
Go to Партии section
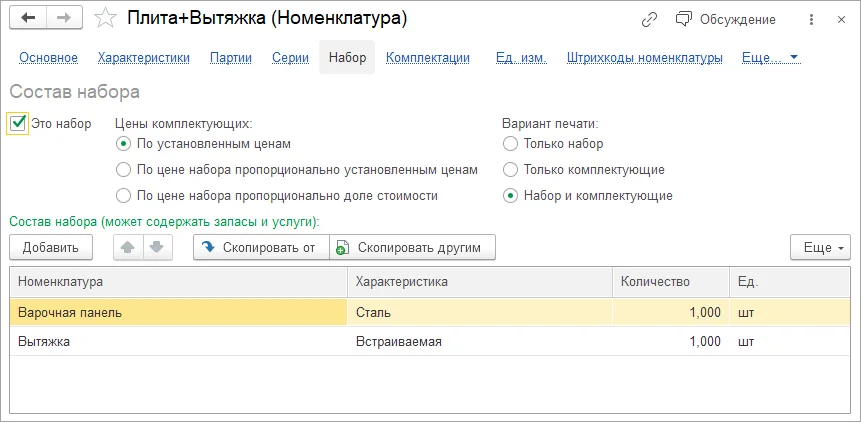pos(231,58)
